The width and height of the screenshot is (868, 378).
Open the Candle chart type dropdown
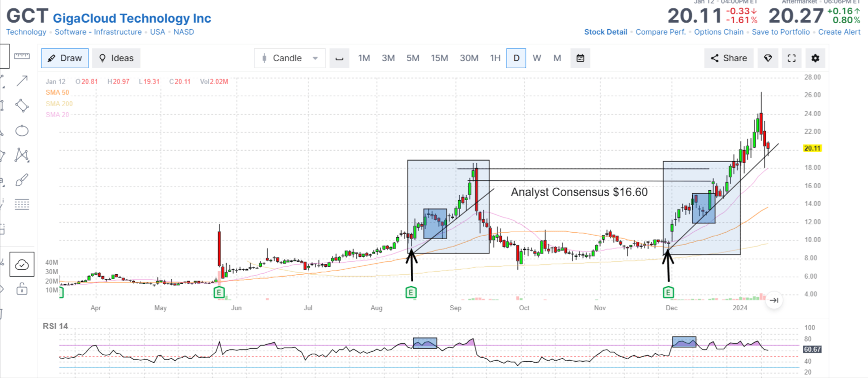point(290,58)
